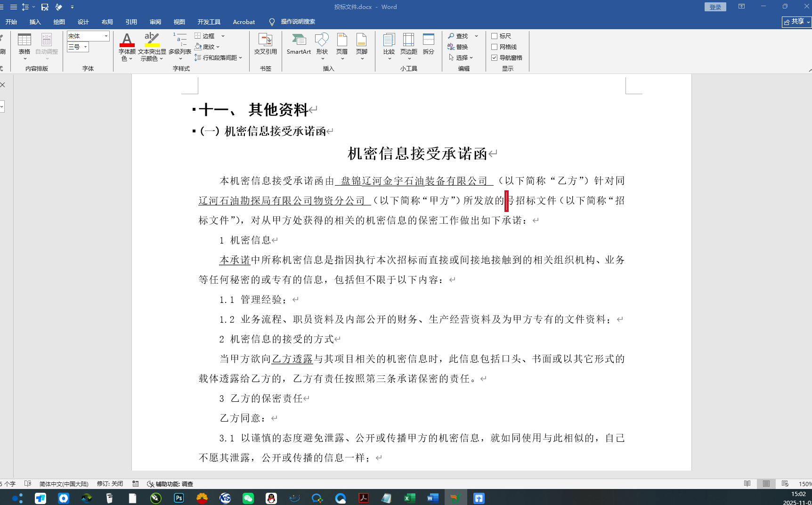Click the ribbon display options icon
Screen dimensions: 812x505
(x=741, y=7)
